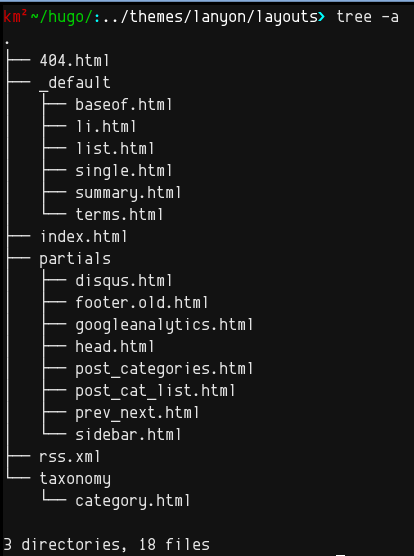
Task: Click the 'tree -a' command text
Action: click(x=367, y=17)
